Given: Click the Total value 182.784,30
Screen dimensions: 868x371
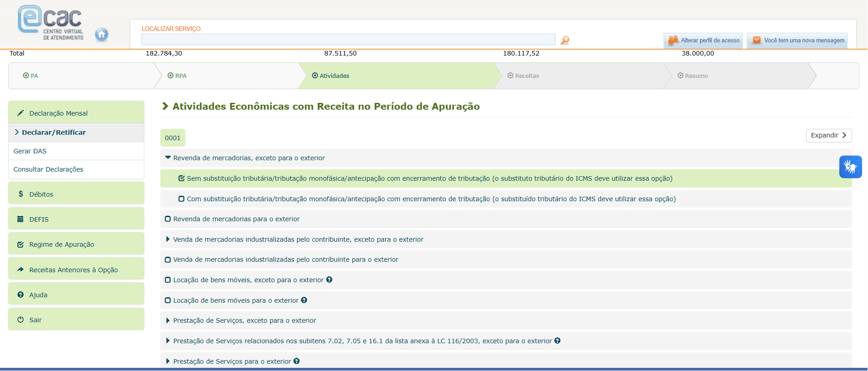Looking at the screenshot, I should pos(164,53).
